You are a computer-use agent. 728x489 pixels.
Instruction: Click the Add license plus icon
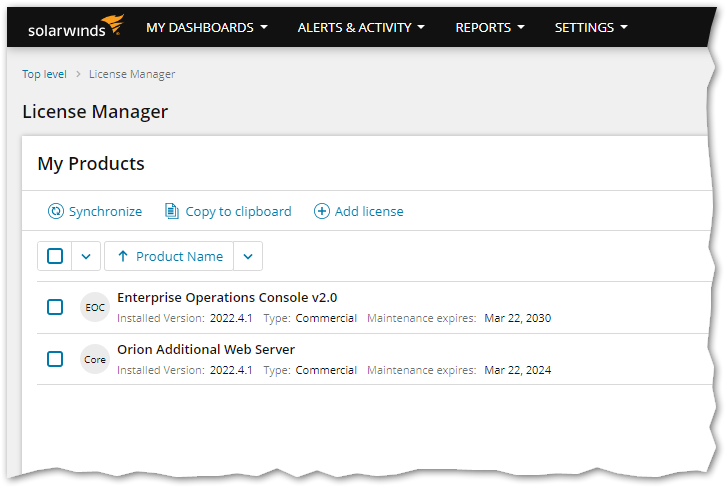[x=322, y=211]
